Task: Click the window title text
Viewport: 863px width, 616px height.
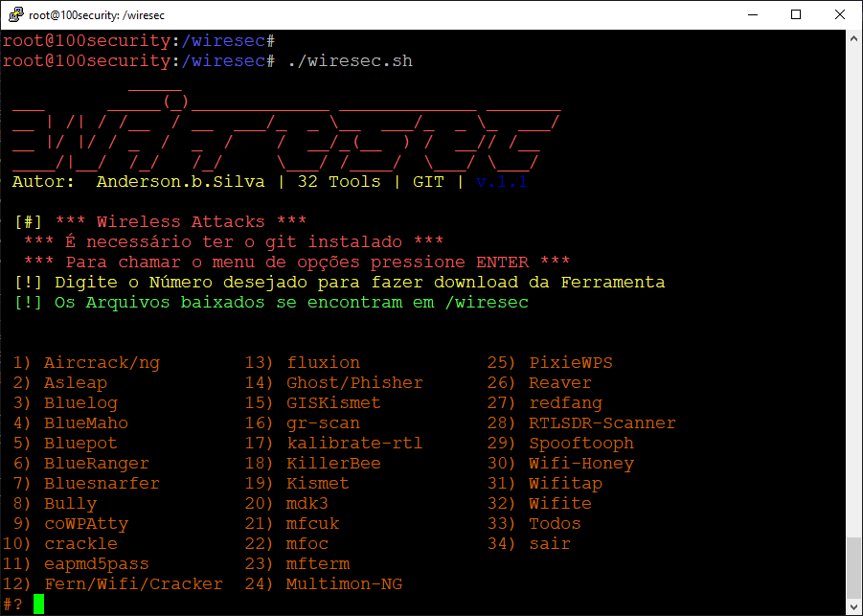Action: [97, 15]
